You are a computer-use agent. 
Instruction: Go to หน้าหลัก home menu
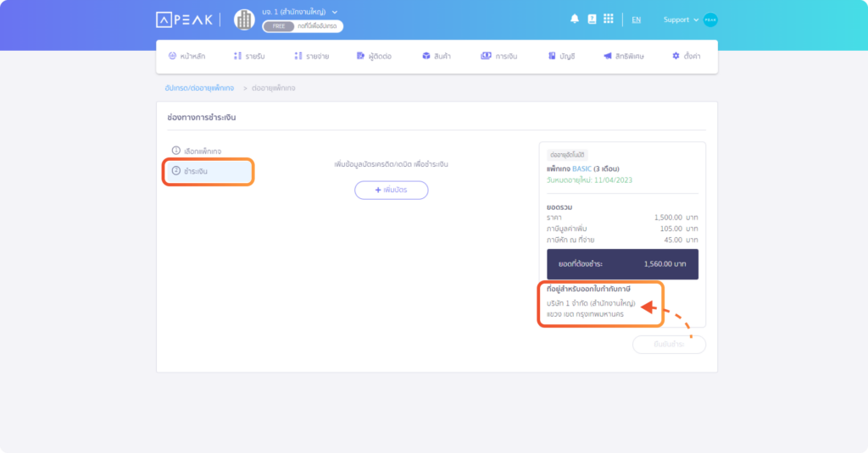click(186, 56)
